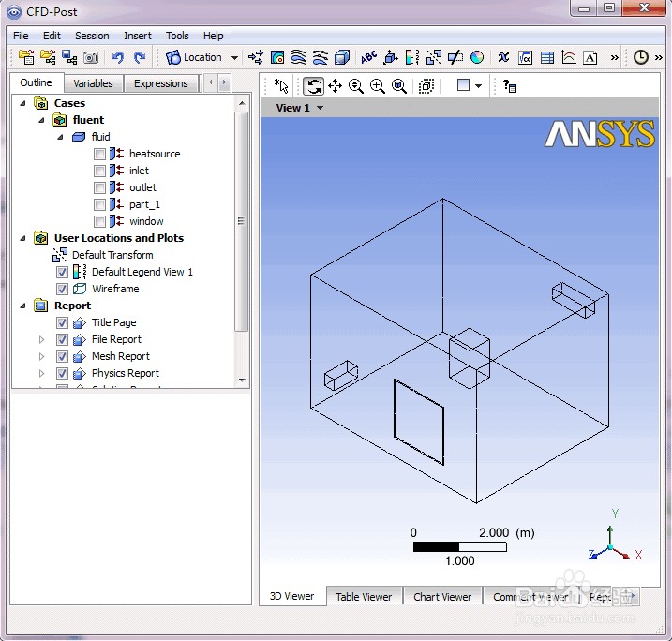Insert a new variable
The image size is (672, 641).
tap(503, 57)
